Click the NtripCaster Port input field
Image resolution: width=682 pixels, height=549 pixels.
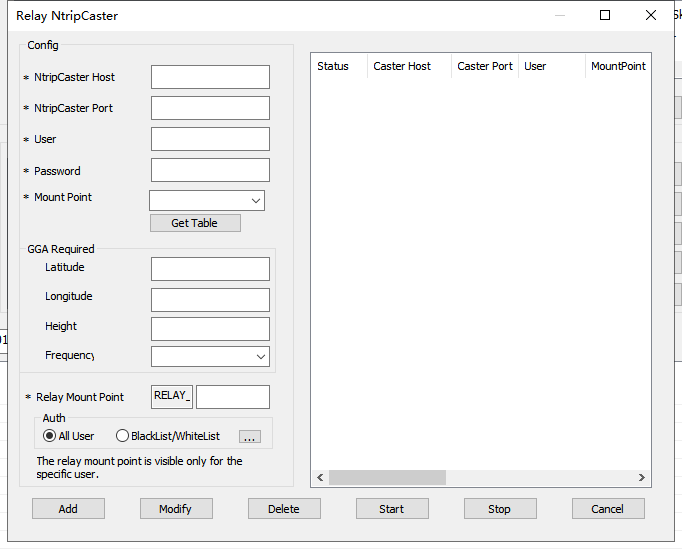pos(211,108)
